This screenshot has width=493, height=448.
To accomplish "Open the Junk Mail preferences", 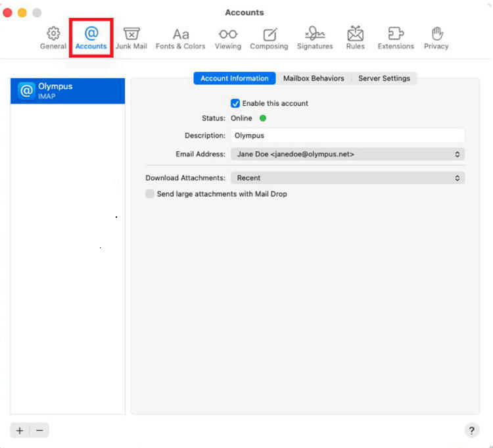I will coord(131,38).
